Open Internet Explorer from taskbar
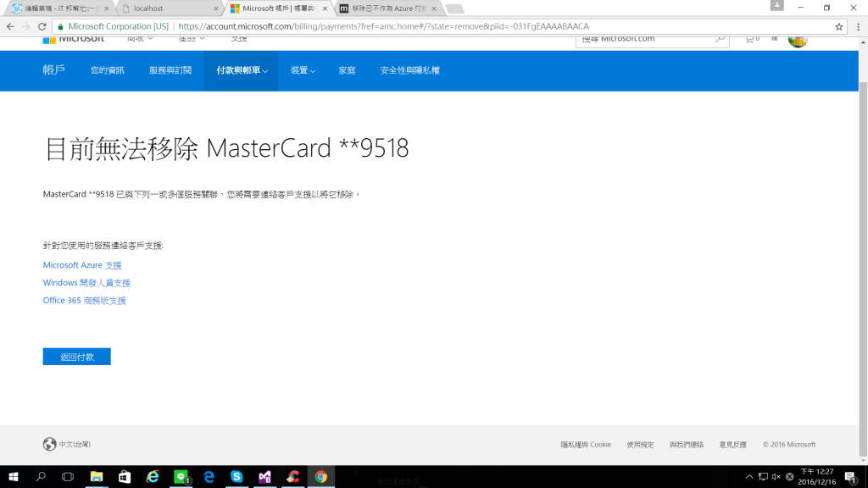Image resolution: width=868 pixels, height=488 pixels. tap(153, 476)
